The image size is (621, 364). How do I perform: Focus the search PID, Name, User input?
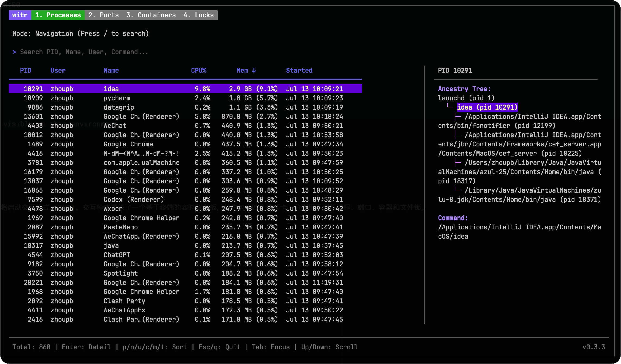tap(84, 52)
